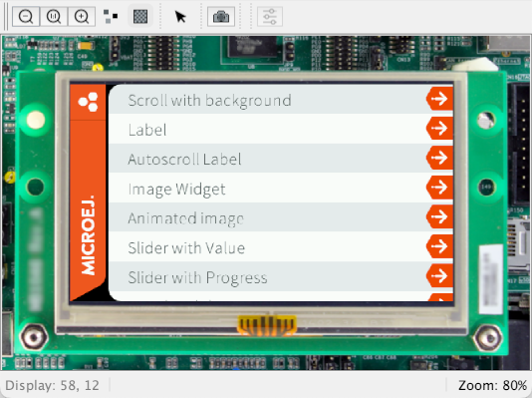Select Scroll with background entry

[x=281, y=100]
